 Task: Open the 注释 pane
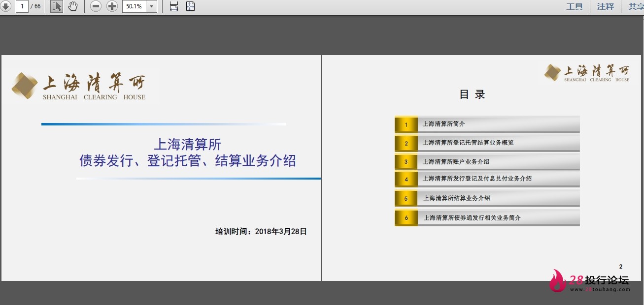606,6
